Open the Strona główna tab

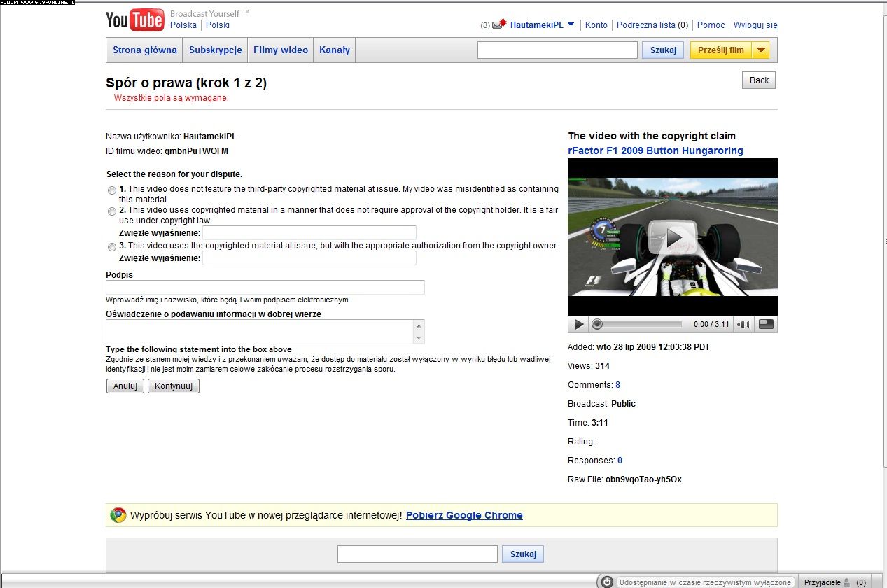pyautogui.click(x=145, y=50)
